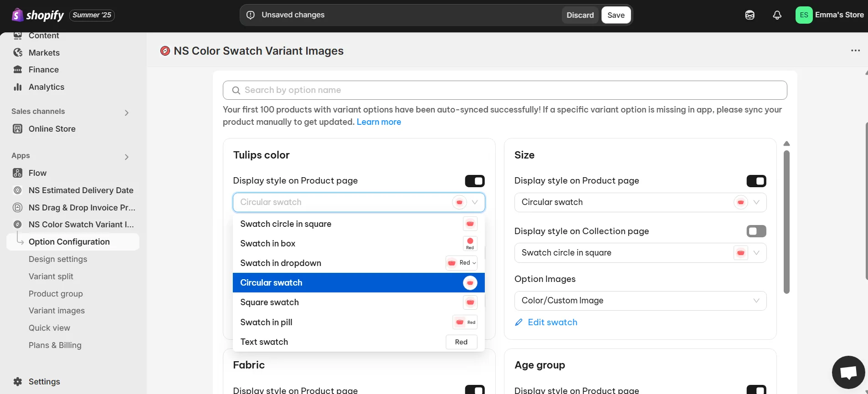Save the changes

pos(616,15)
